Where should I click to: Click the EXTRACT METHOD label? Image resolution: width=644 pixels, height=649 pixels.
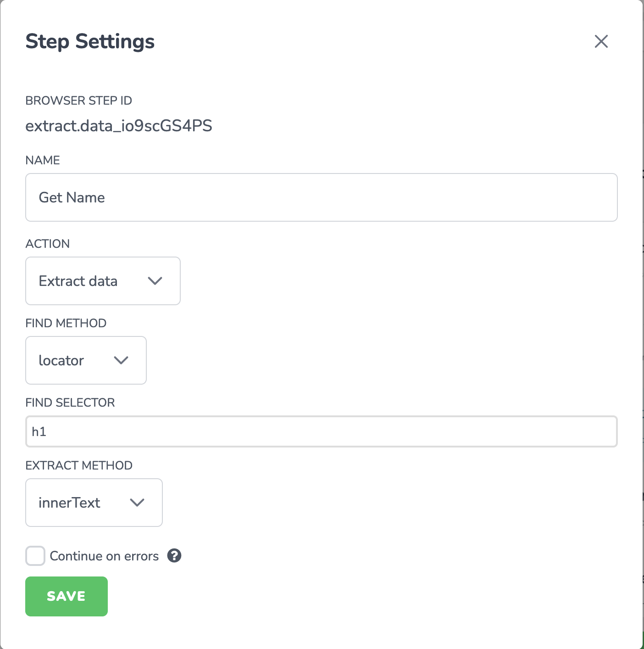pos(79,465)
